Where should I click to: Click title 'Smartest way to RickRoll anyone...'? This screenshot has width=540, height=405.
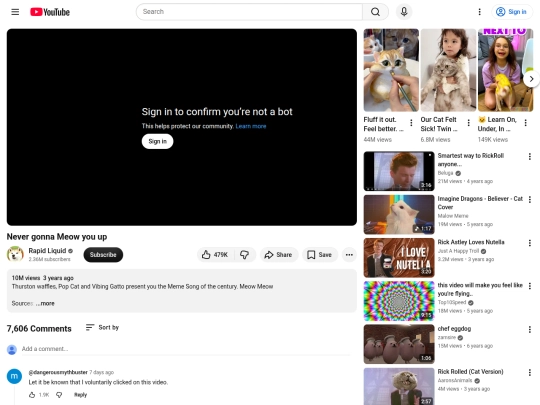click(471, 160)
